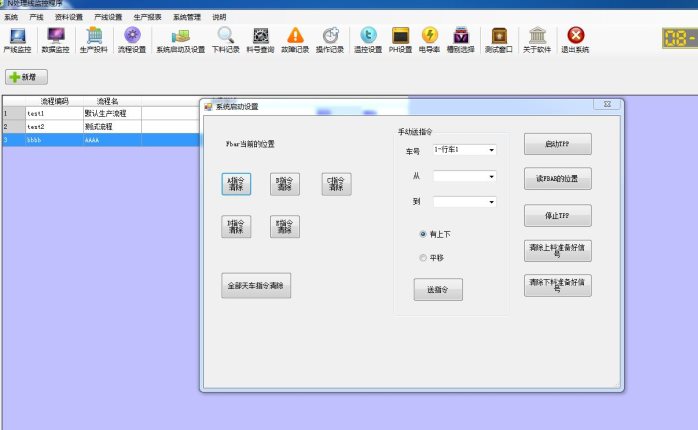Open 故障记录 warning icon
The image size is (698, 430).
click(x=294, y=40)
